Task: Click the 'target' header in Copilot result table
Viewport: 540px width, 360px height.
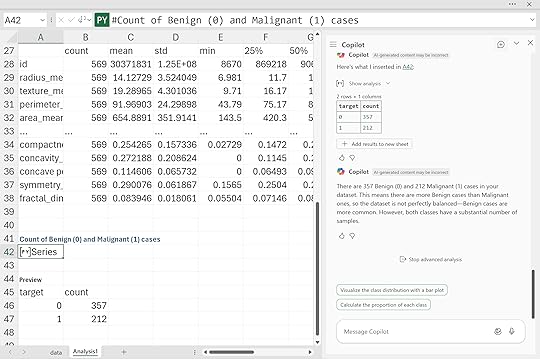Action: coord(349,106)
